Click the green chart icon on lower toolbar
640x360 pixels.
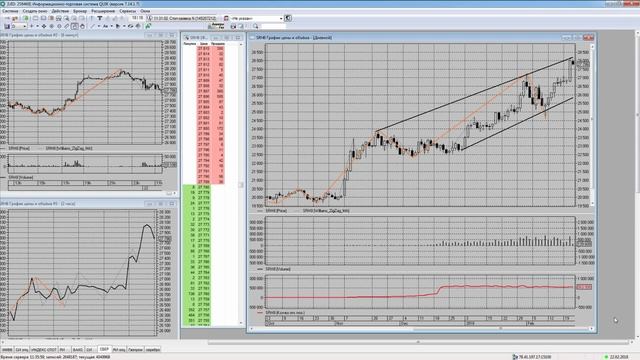pyautogui.click(x=148, y=26)
